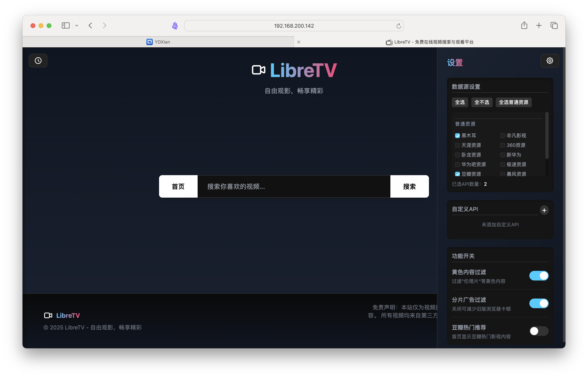
Task: Add a custom API with the plus icon
Action: pyautogui.click(x=544, y=210)
